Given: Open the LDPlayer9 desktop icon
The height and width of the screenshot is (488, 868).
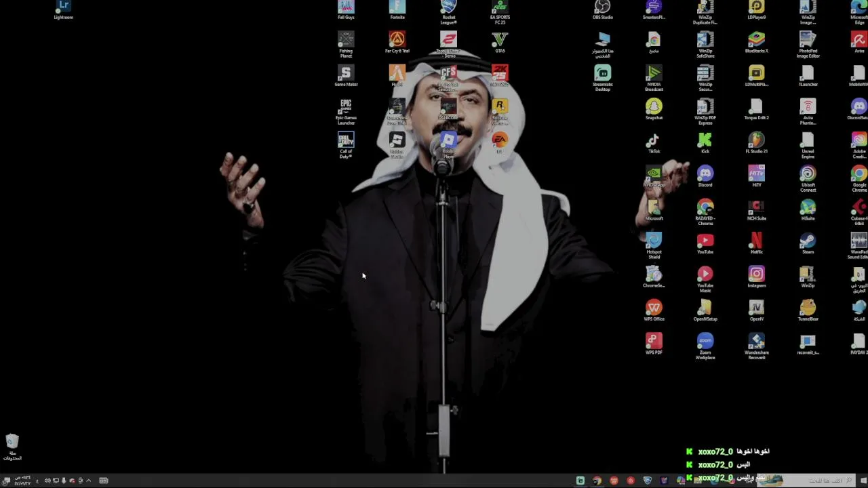Looking at the screenshot, I should (x=756, y=9).
